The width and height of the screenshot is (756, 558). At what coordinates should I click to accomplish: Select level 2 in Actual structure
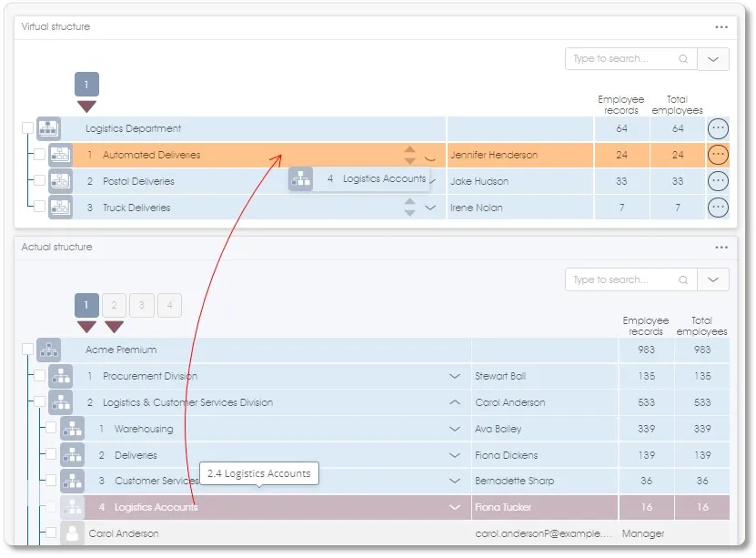[114, 305]
